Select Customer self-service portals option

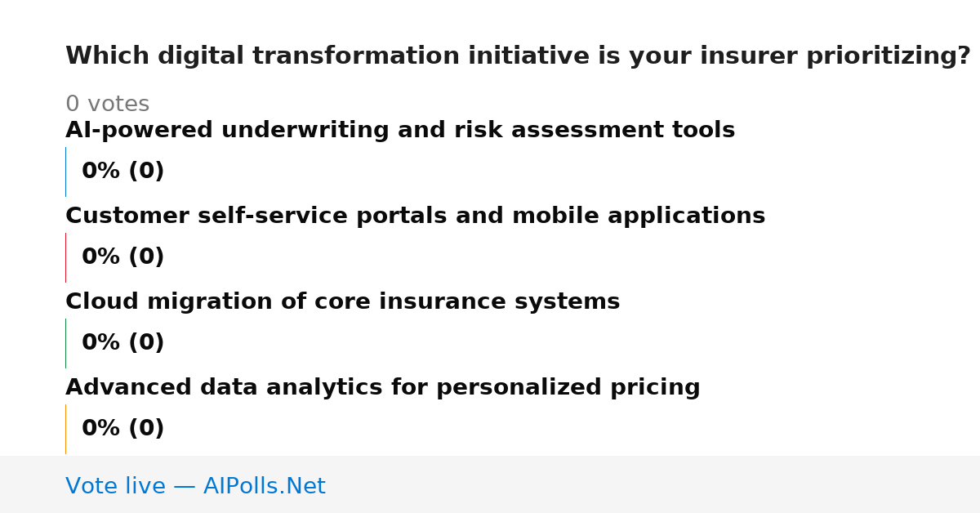(415, 216)
